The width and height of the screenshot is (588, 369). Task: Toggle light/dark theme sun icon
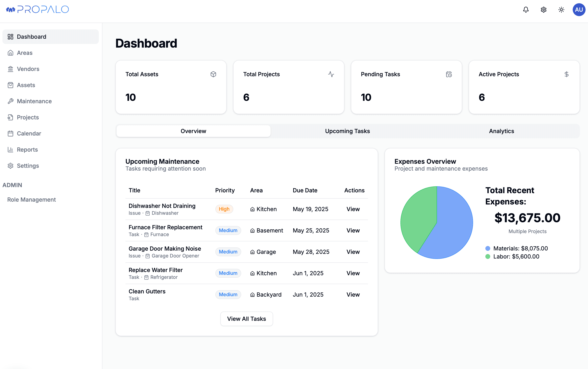(x=561, y=10)
